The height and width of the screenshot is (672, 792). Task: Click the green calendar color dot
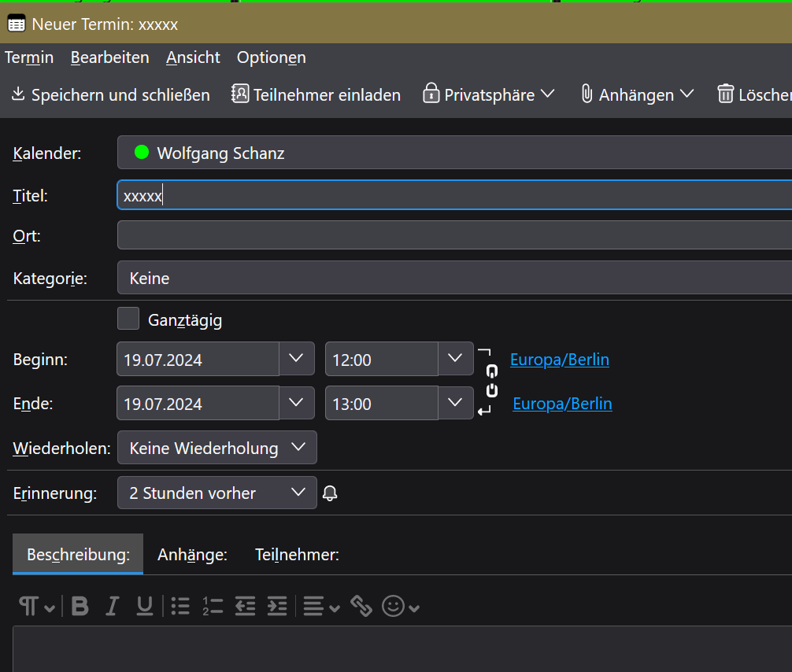[142, 153]
